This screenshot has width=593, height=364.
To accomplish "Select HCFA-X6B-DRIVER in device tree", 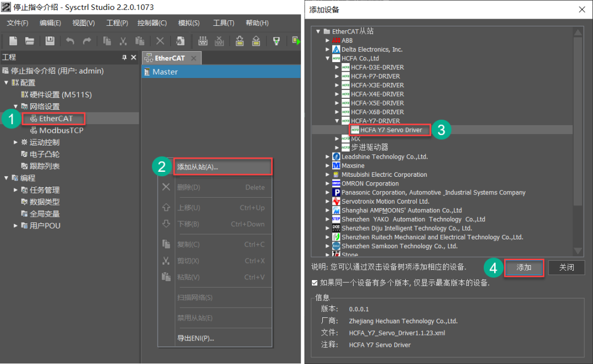I will (377, 112).
